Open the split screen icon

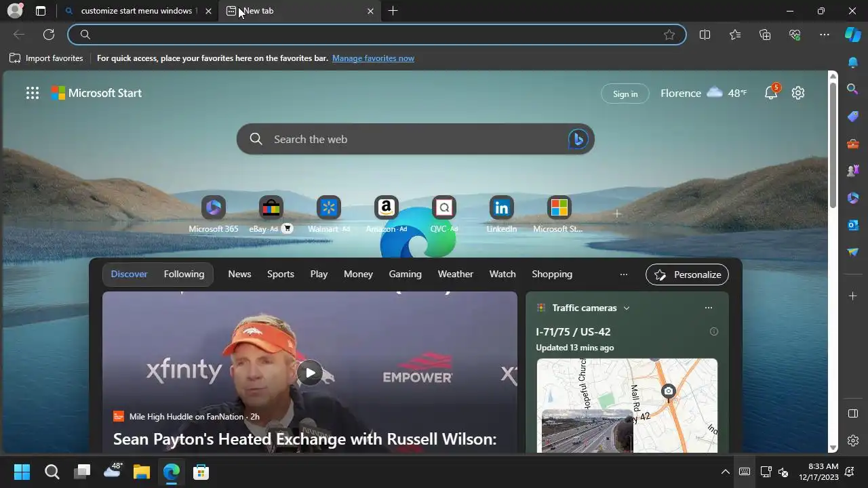coord(705,35)
